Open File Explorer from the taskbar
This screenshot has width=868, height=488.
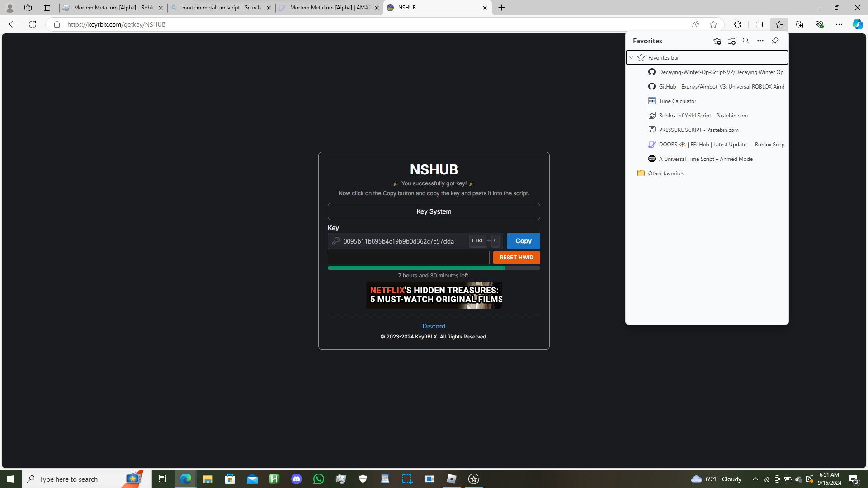208,479
